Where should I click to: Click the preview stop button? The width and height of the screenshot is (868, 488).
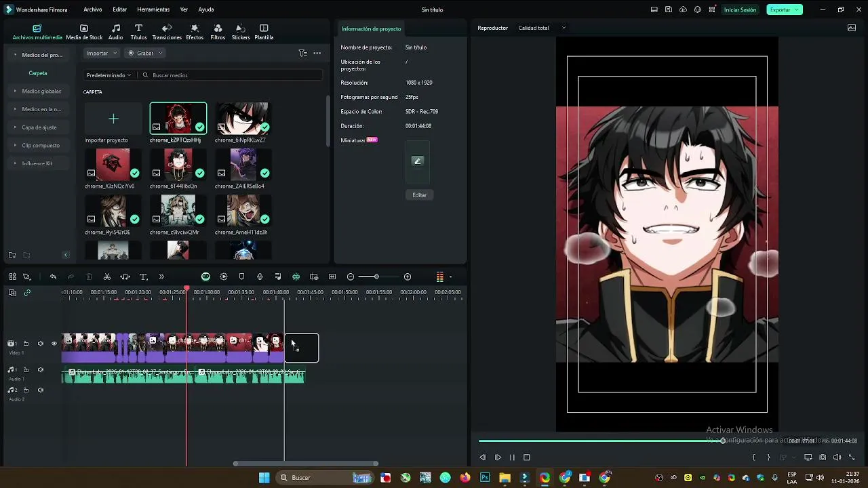[x=527, y=457]
